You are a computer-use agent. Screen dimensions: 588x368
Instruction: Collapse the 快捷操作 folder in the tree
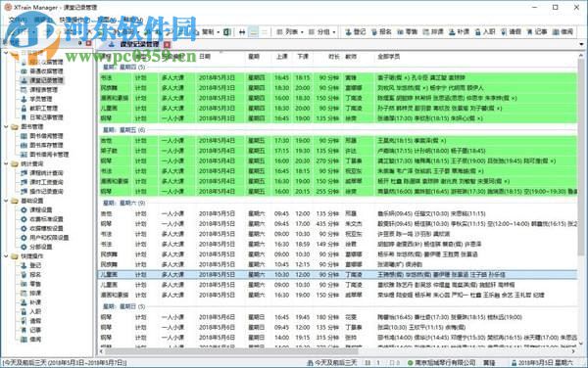(x=6, y=256)
